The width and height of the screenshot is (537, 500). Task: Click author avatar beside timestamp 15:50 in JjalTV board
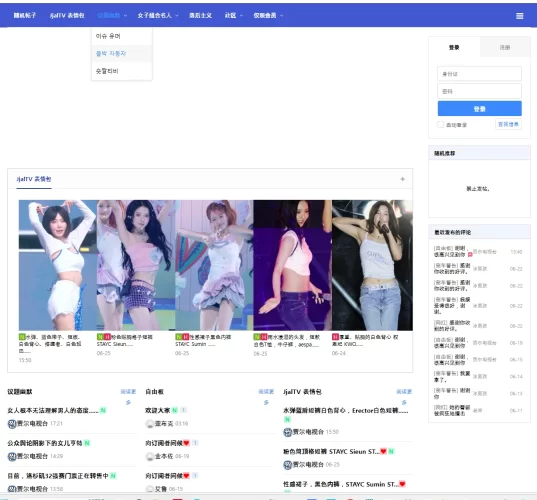(288, 432)
